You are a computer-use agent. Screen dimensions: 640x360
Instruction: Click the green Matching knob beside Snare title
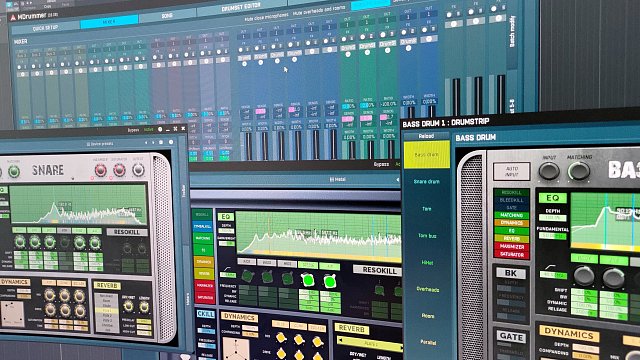14,172
